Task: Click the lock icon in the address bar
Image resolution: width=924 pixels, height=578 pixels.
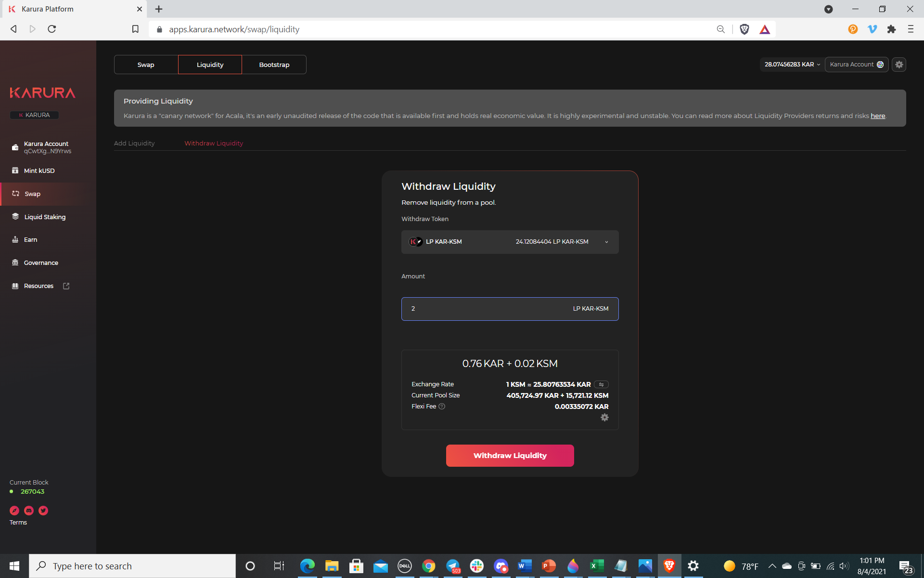Action: (159, 29)
